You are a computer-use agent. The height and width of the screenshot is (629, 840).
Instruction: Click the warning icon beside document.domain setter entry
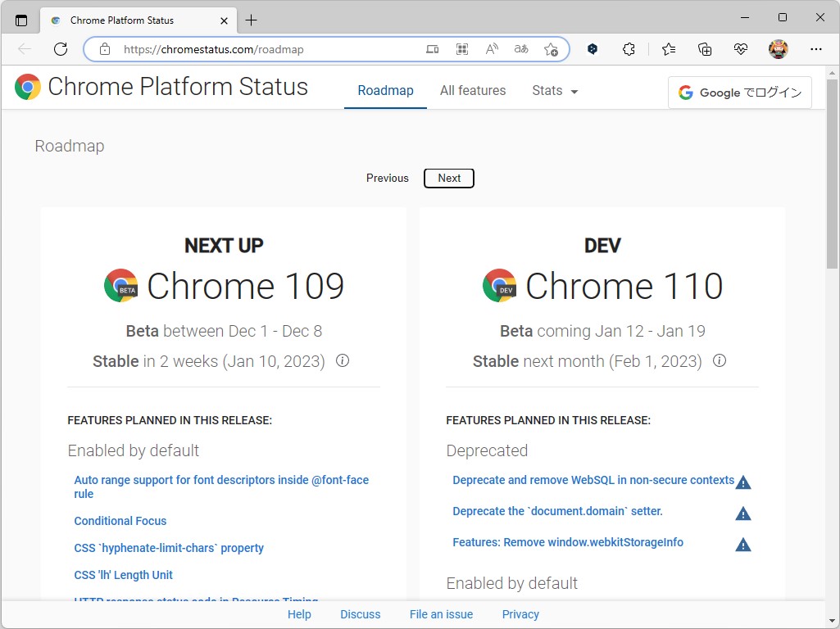click(743, 514)
